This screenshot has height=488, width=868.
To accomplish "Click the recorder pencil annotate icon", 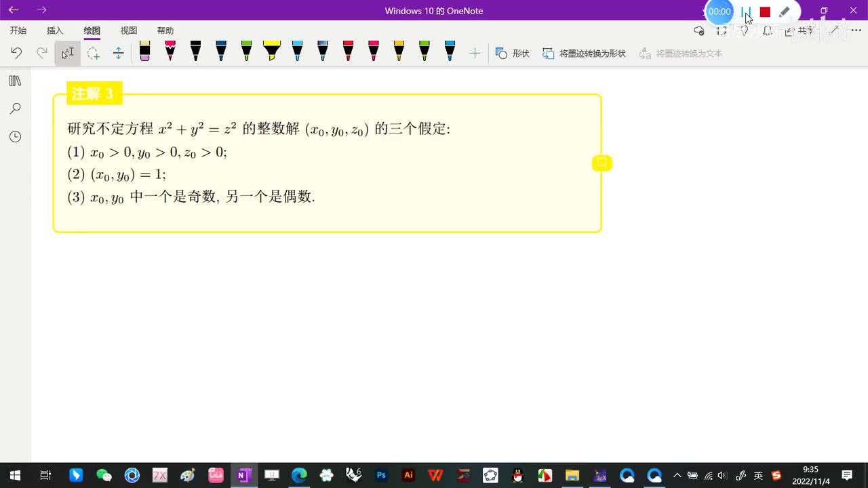I will (x=785, y=12).
